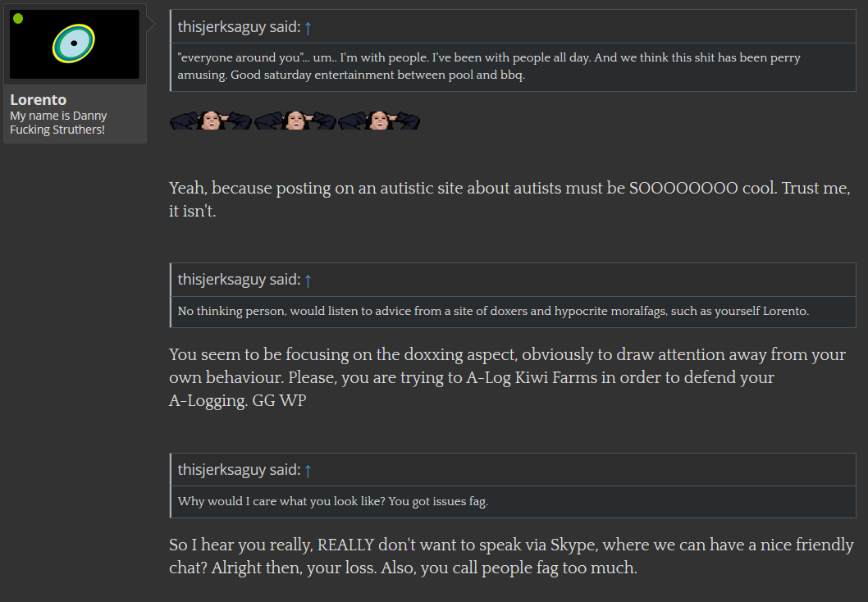This screenshot has height=602, width=868.
Task: Click the last headbanging emoticon
Action: click(379, 120)
